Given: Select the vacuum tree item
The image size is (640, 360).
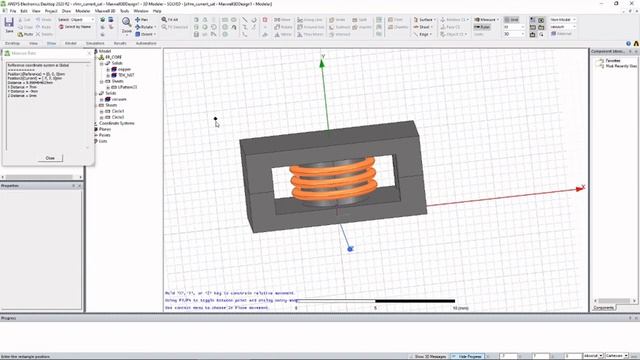Looking at the screenshot, I should tap(119, 99).
